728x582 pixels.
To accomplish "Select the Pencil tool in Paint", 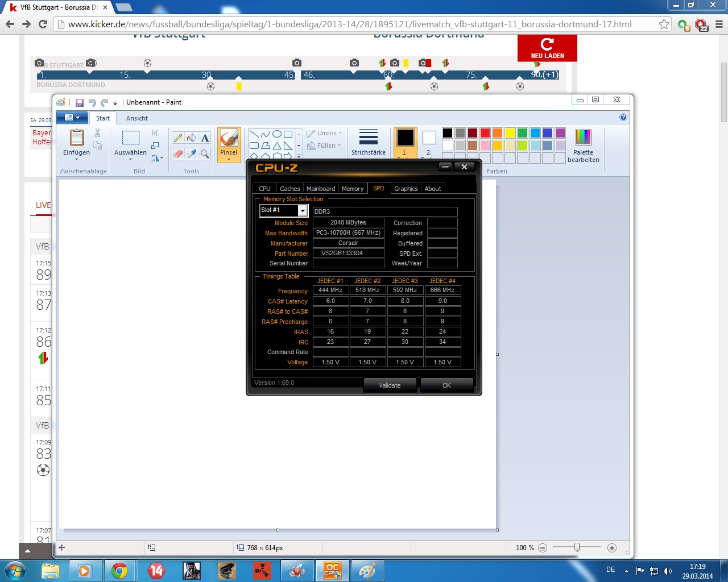I will (178, 138).
